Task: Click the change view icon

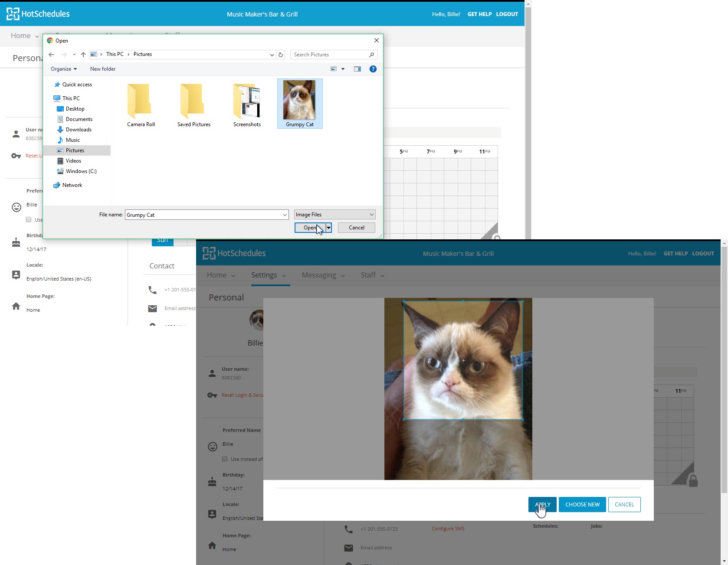Action: click(334, 69)
